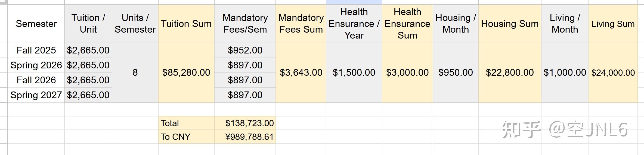The width and height of the screenshot is (644, 155).
Task: Click the "To CNY" label cell
Action: [x=186, y=137]
